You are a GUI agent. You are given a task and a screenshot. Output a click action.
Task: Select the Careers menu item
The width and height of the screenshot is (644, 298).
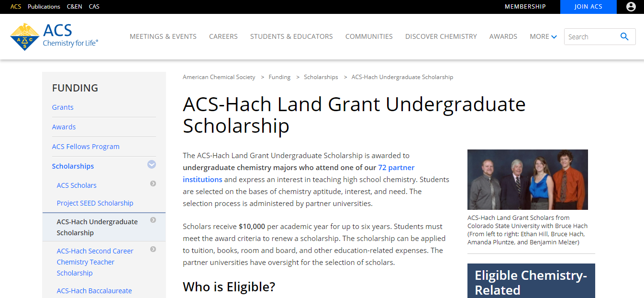point(223,36)
